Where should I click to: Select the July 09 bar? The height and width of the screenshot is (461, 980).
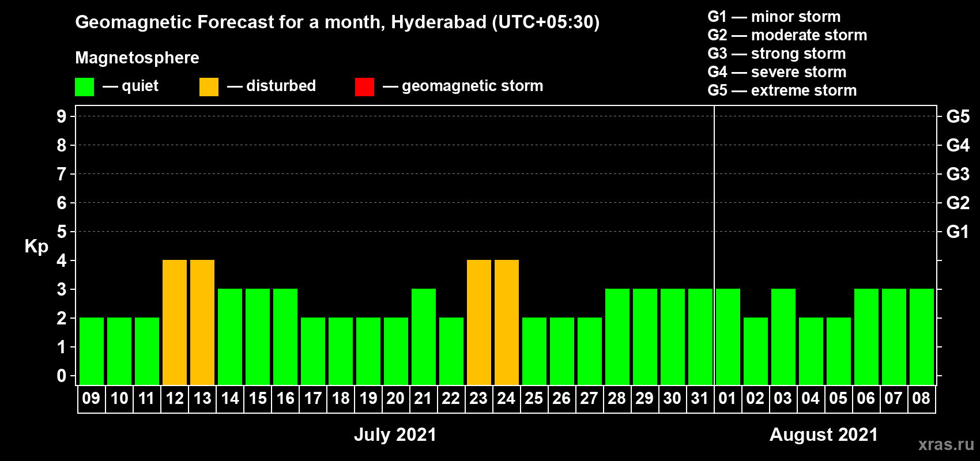[x=92, y=351]
